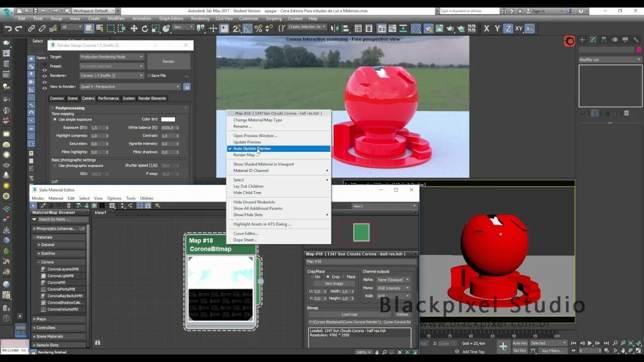The height and width of the screenshot is (362, 644).
Task: Open the Utilities wrench panel icon
Action: [x=636, y=40]
